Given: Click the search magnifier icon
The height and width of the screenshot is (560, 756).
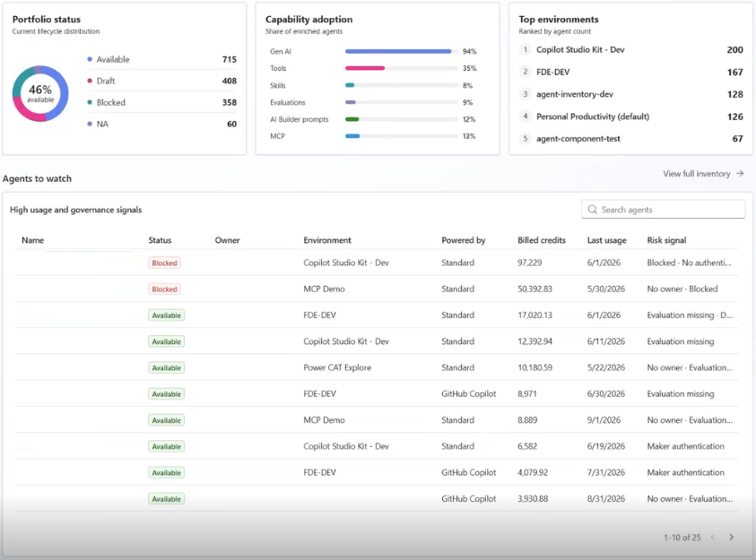Looking at the screenshot, I should [x=592, y=210].
